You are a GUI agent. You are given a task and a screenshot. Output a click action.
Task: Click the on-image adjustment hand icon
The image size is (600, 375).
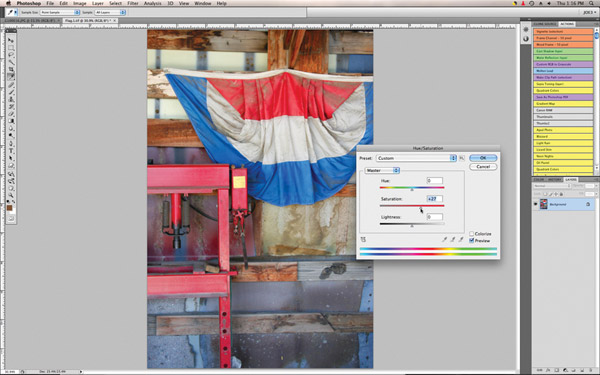363,240
